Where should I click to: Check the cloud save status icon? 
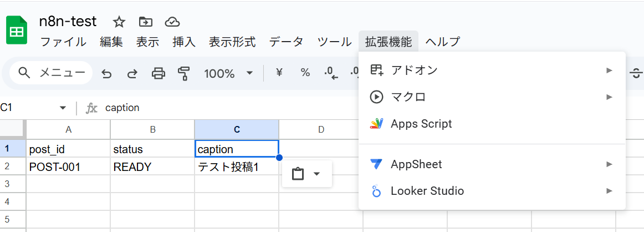click(x=172, y=22)
